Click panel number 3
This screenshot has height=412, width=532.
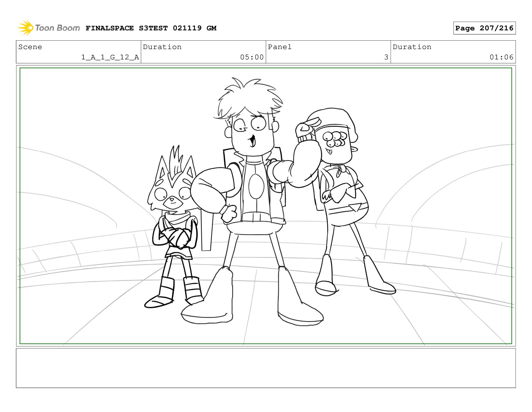[386, 57]
